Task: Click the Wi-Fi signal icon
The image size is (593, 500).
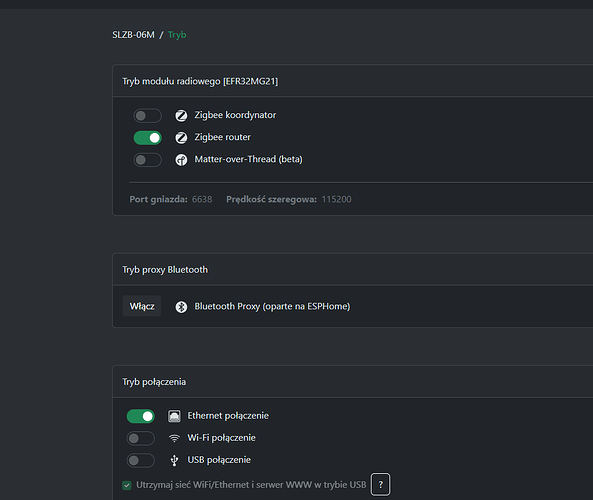Action: point(174,438)
